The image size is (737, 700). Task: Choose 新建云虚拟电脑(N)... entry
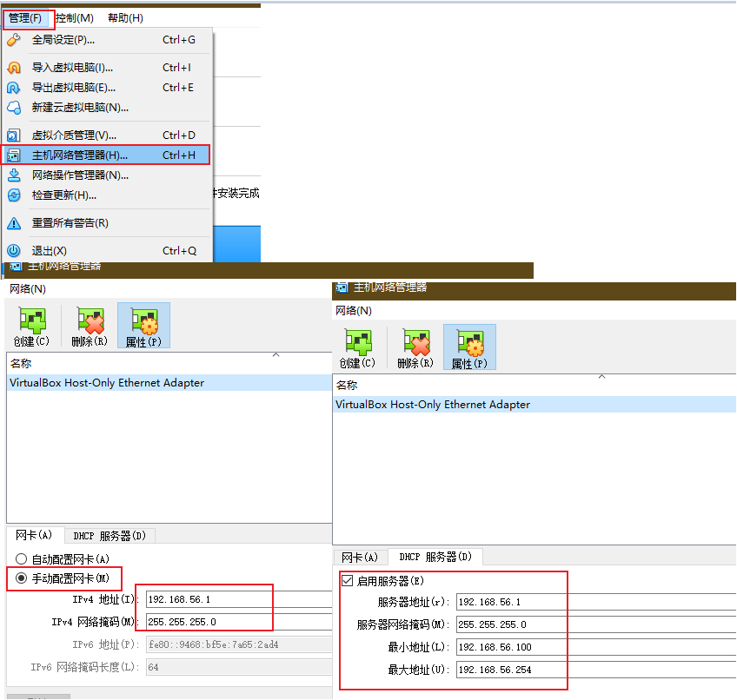pos(107,108)
